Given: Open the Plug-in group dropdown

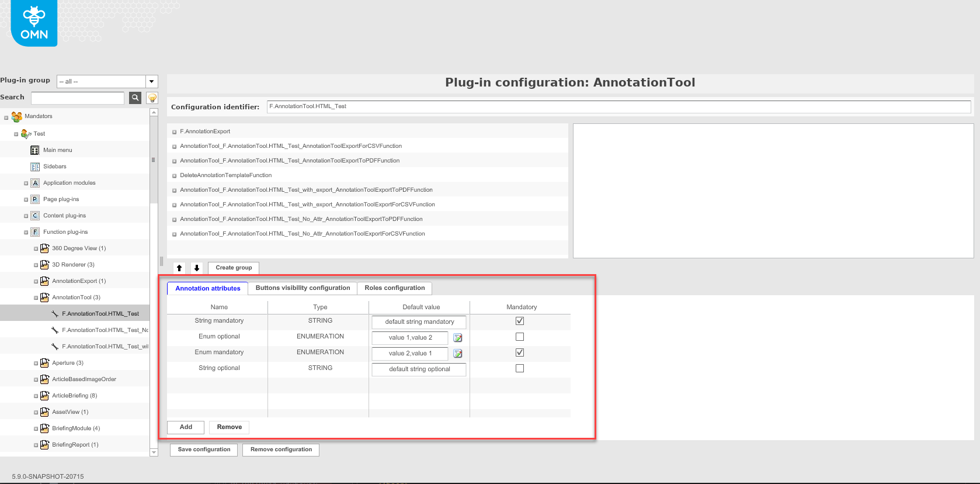Looking at the screenshot, I should coord(152,81).
